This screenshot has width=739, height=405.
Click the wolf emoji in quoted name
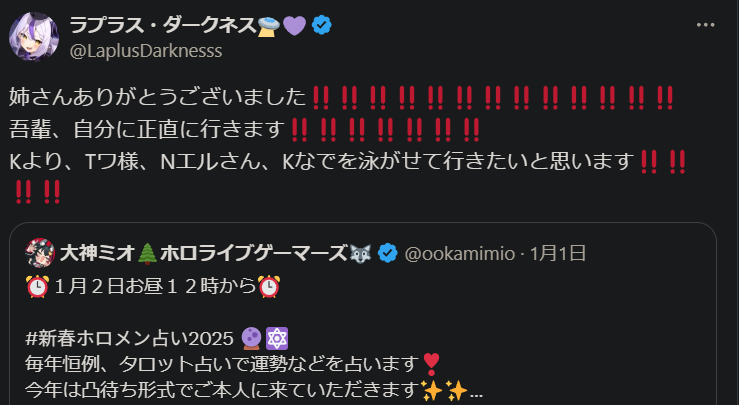tap(361, 253)
